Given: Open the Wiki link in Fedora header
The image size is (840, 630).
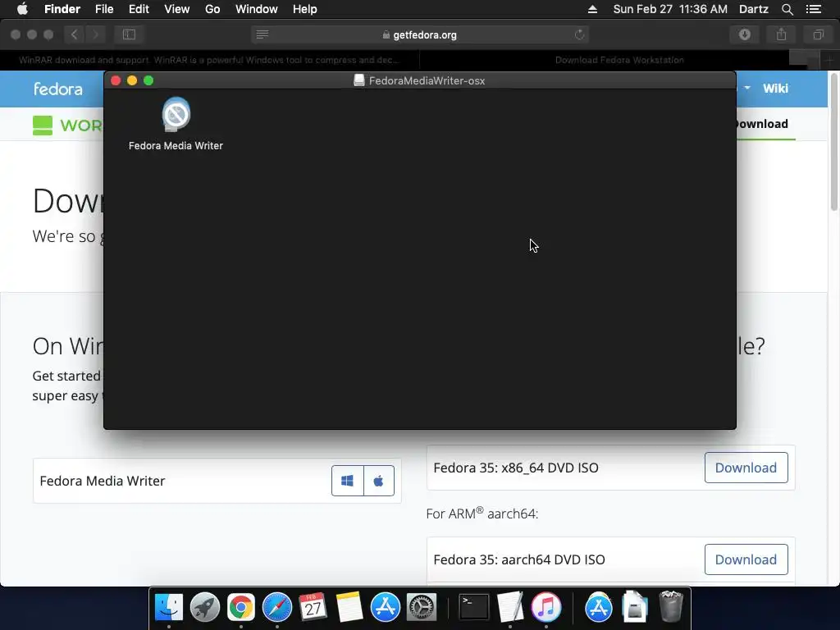Looking at the screenshot, I should [775, 89].
